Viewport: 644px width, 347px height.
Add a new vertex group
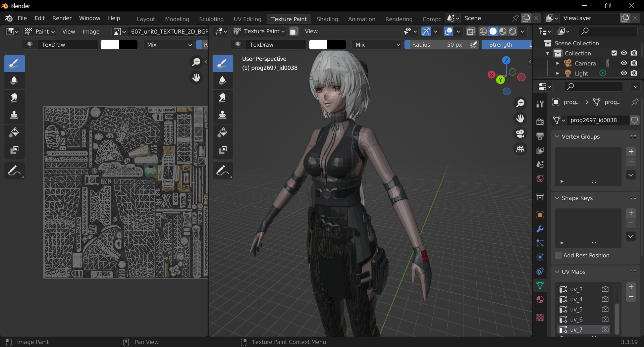[x=631, y=152]
